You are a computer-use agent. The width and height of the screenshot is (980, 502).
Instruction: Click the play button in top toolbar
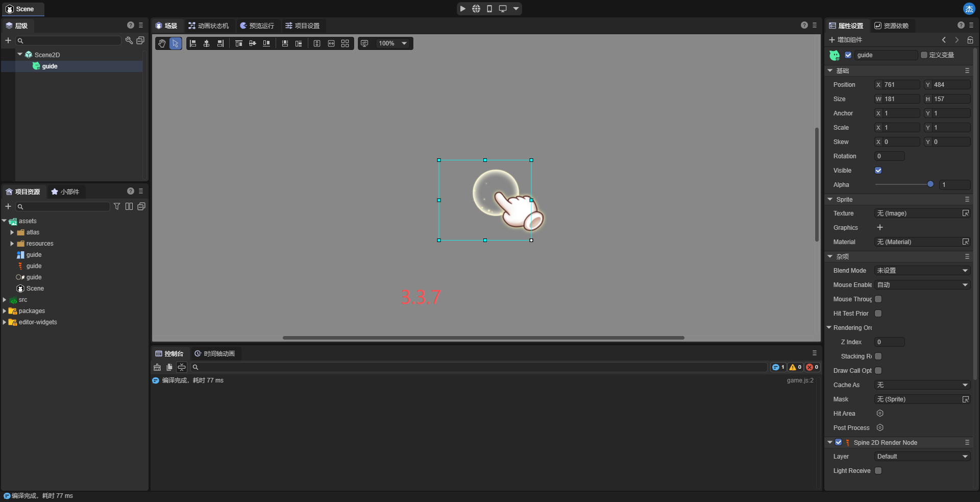(x=462, y=9)
